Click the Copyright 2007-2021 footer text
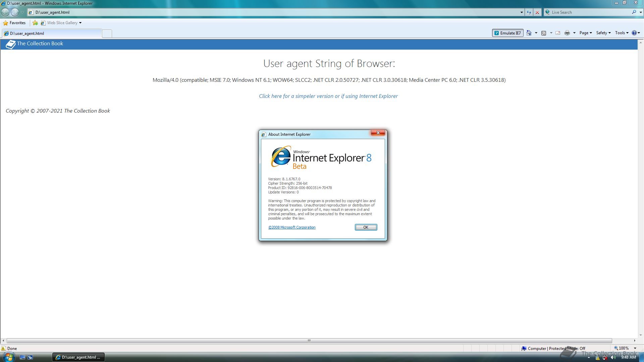The image size is (644, 362). point(58,111)
